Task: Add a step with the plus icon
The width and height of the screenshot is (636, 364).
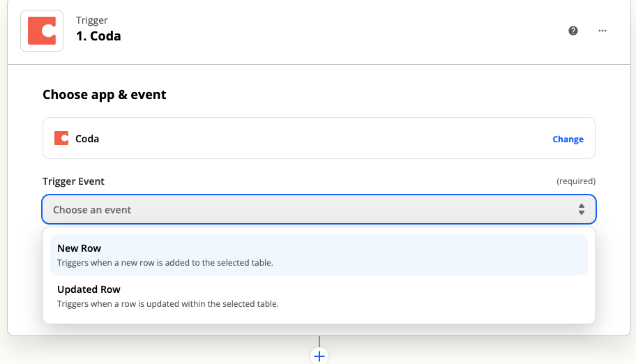Action: [x=319, y=356]
